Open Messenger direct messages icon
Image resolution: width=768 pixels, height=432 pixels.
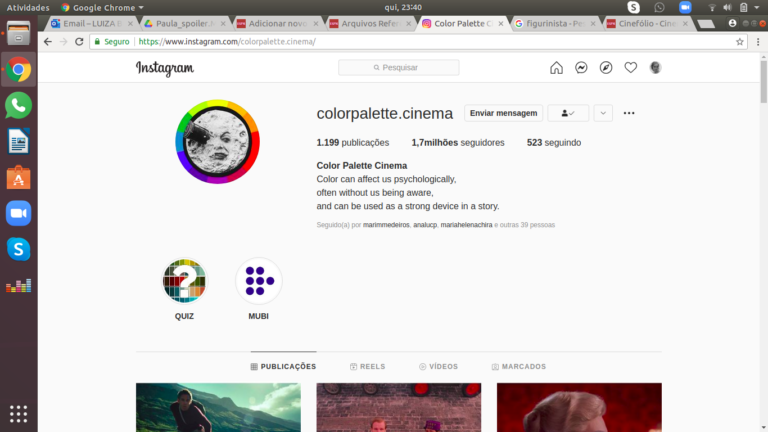pos(581,68)
